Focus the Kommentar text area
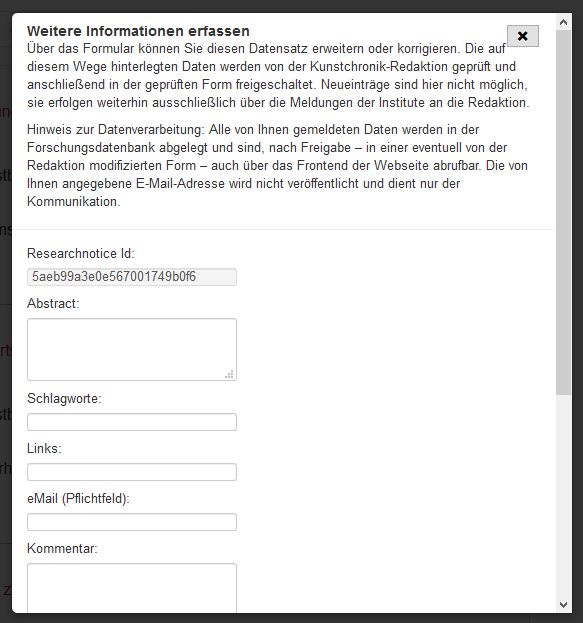583x623 pixels. point(132,588)
